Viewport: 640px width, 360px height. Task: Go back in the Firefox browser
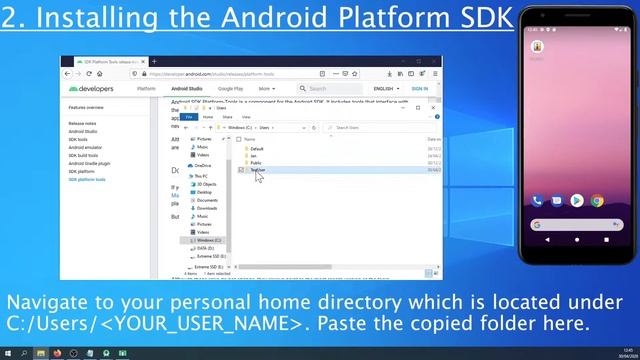point(67,74)
